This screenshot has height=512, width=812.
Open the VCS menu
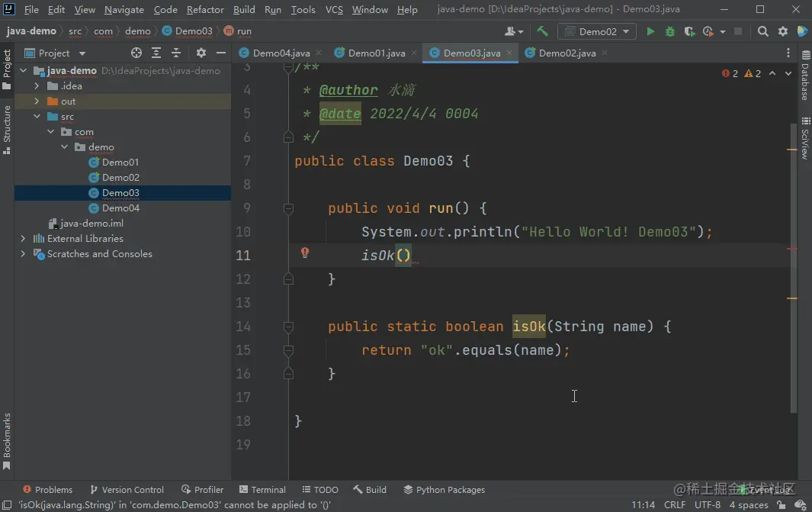334,9
